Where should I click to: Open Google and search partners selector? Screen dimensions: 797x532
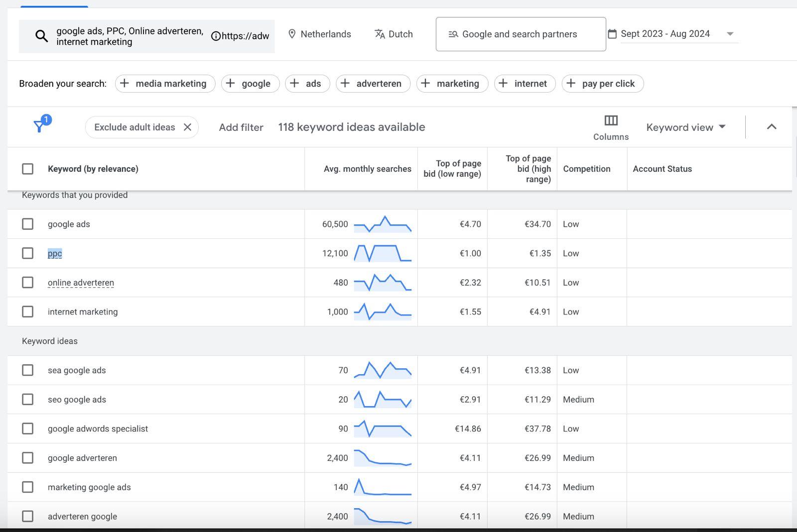[x=521, y=34]
